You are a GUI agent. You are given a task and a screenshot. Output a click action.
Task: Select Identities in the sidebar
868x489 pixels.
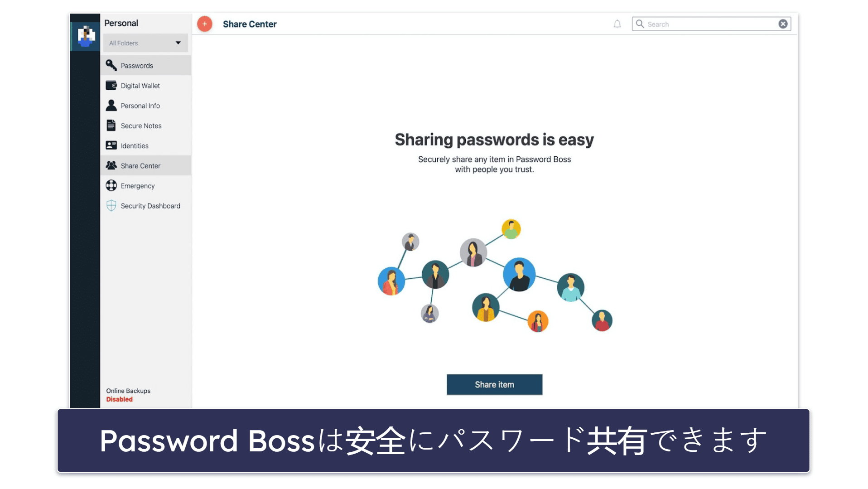pos(145,145)
